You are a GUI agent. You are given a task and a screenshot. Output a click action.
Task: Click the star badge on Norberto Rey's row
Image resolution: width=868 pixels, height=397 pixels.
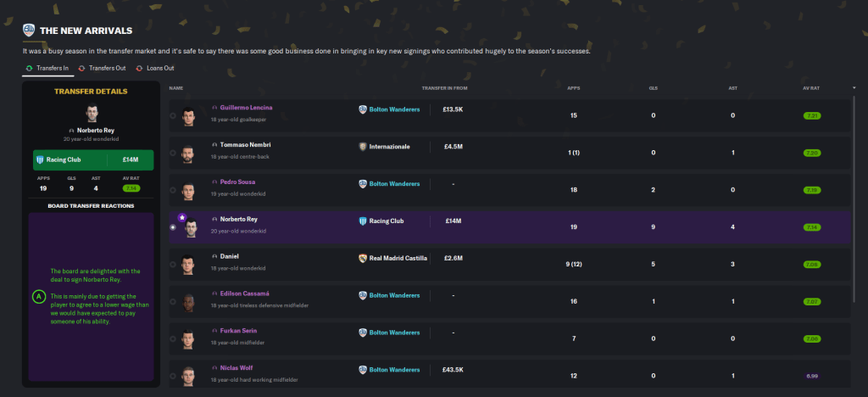point(181,217)
